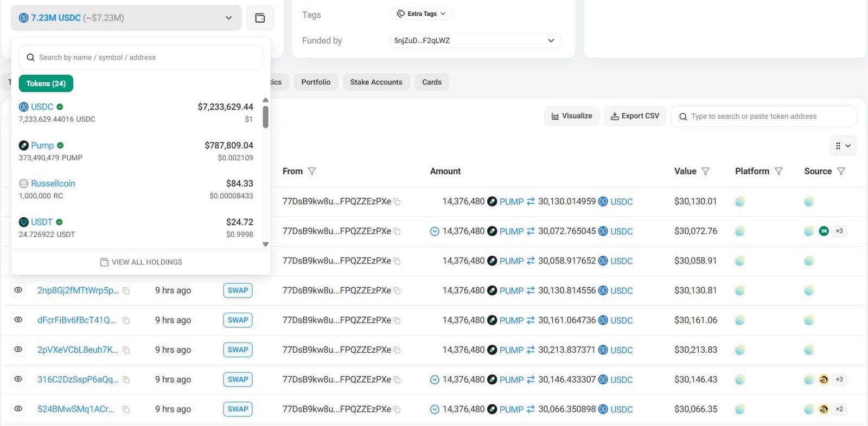Click the wallet icon beside token balance dropdown
This screenshot has height=426, width=868.
tap(260, 18)
